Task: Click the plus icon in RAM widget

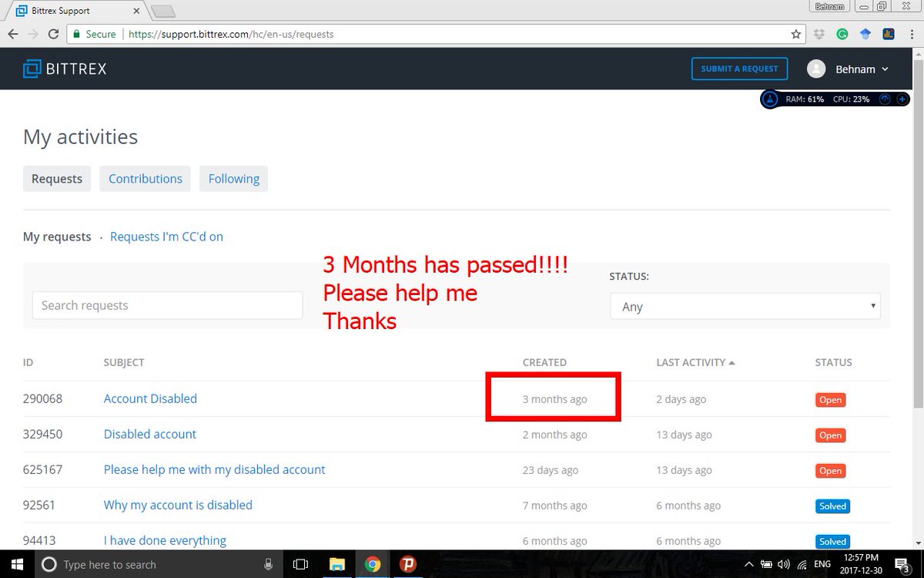Action: click(902, 99)
